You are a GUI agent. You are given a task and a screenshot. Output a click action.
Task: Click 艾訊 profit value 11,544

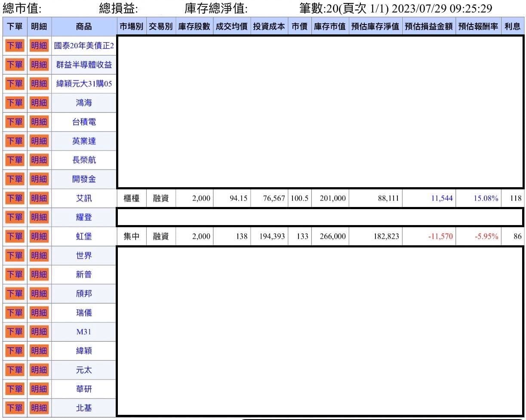tap(442, 198)
